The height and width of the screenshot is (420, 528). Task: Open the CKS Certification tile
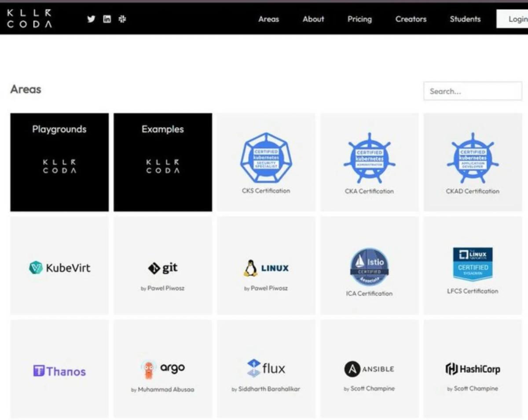click(x=266, y=162)
